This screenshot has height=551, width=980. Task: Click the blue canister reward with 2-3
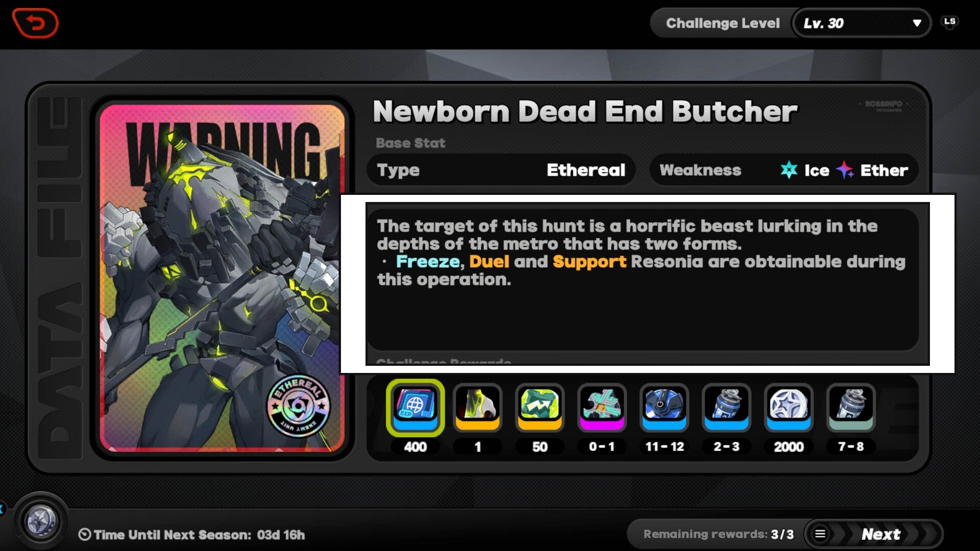(x=727, y=408)
